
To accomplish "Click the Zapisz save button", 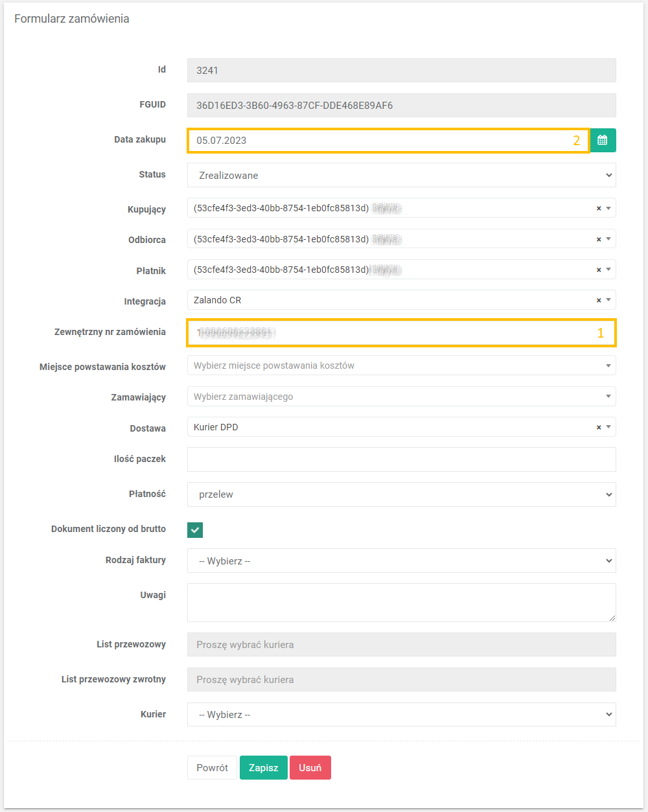I will (x=263, y=768).
